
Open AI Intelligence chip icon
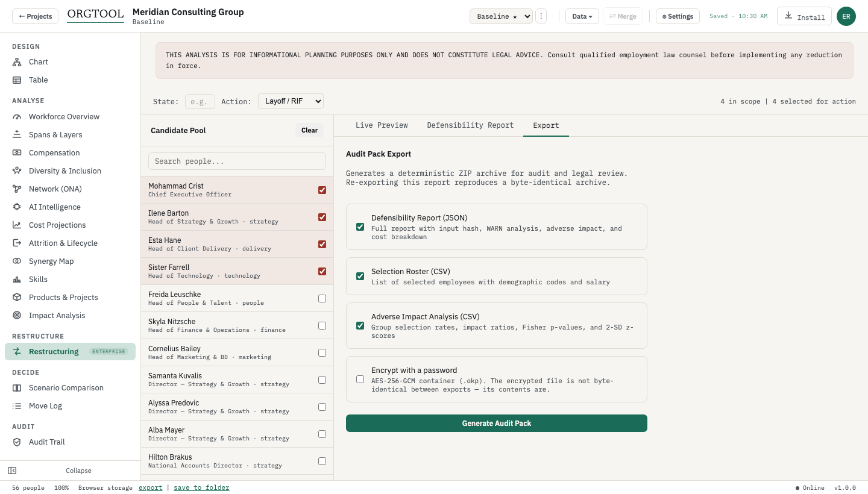pos(17,207)
